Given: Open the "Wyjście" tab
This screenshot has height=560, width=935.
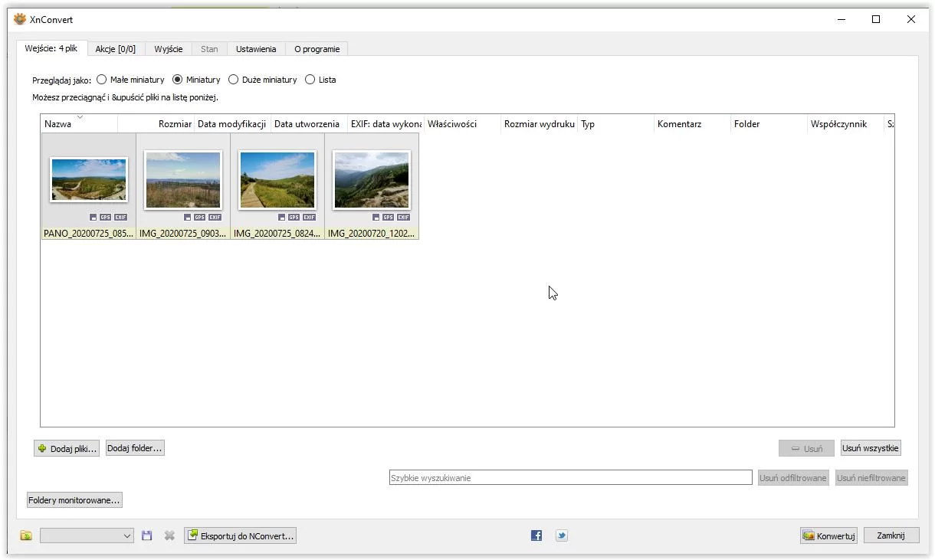Looking at the screenshot, I should click(168, 49).
